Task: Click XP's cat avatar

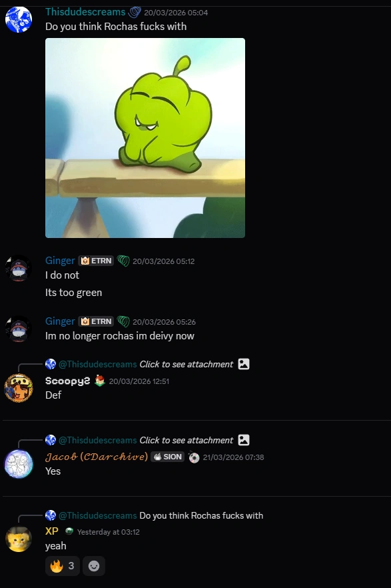Action: pyautogui.click(x=19, y=539)
